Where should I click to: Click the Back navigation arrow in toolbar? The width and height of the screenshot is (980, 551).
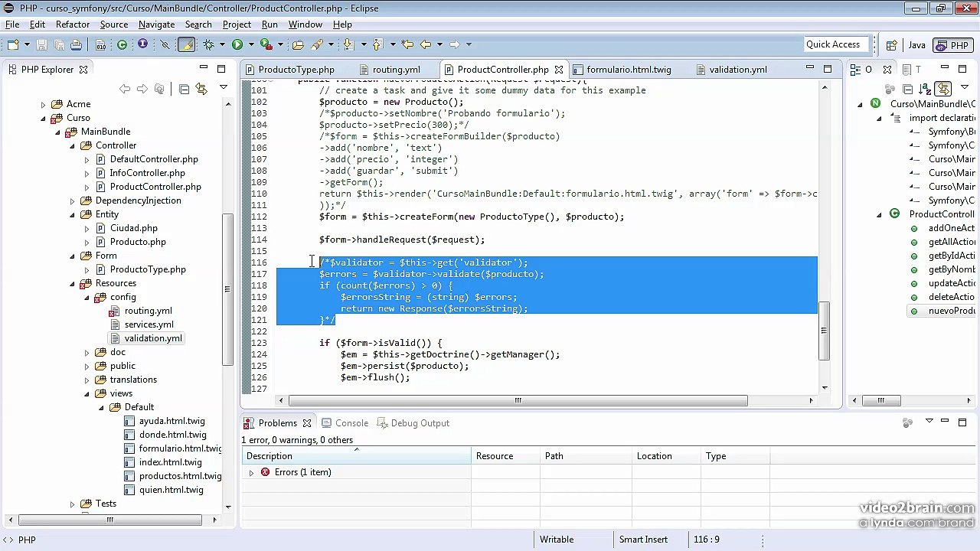click(426, 44)
